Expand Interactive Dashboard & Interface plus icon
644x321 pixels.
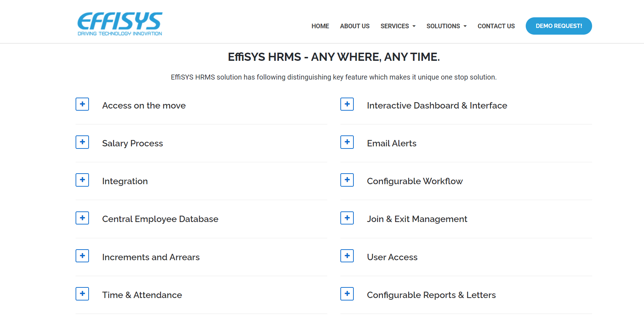347,104
